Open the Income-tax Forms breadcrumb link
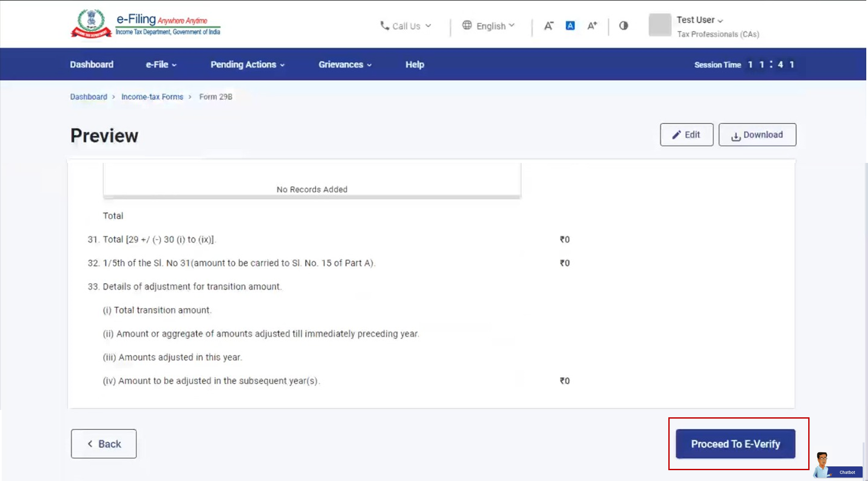This screenshot has width=868, height=481. click(x=152, y=97)
